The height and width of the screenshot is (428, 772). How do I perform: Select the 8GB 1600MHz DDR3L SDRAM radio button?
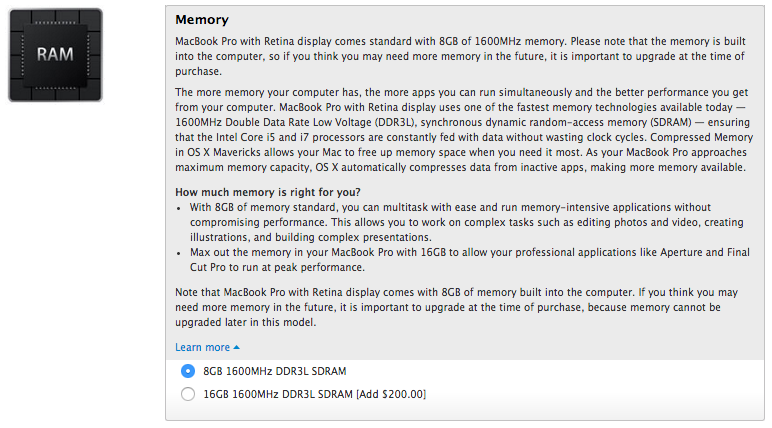[188, 370]
